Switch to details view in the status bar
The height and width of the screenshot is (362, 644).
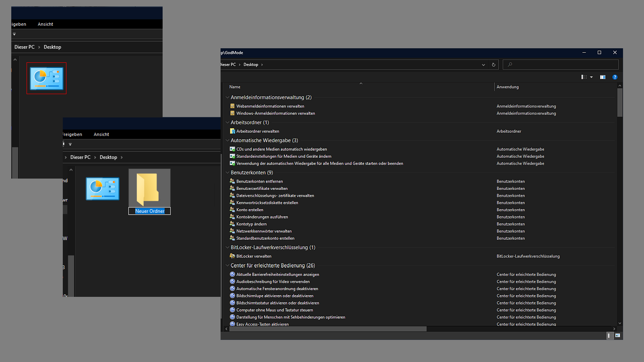point(610,335)
